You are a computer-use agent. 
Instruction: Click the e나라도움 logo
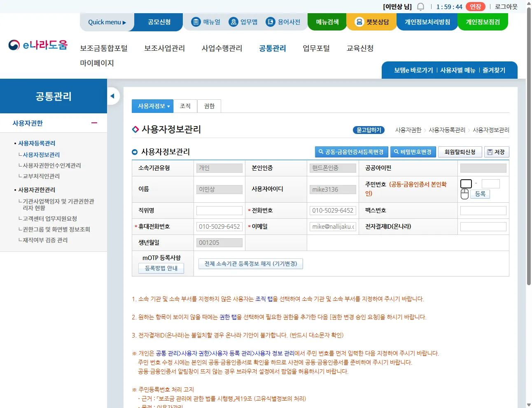tap(38, 45)
